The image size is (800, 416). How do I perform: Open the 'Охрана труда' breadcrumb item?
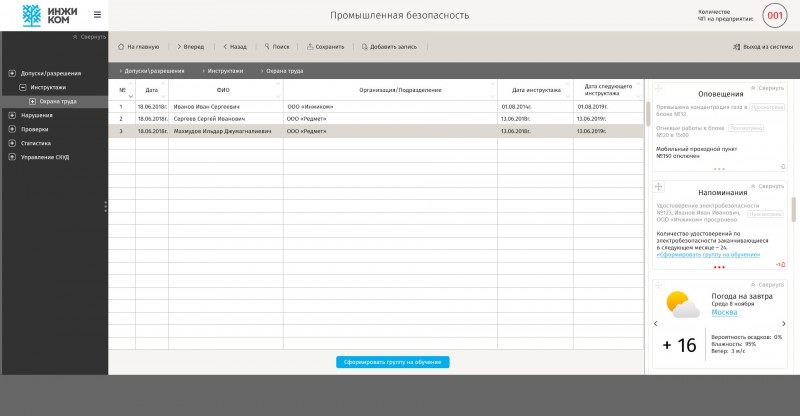tap(285, 71)
